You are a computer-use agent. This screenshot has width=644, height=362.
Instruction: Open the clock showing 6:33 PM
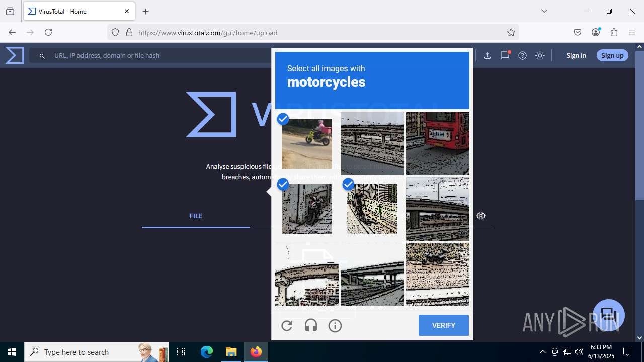(602, 352)
